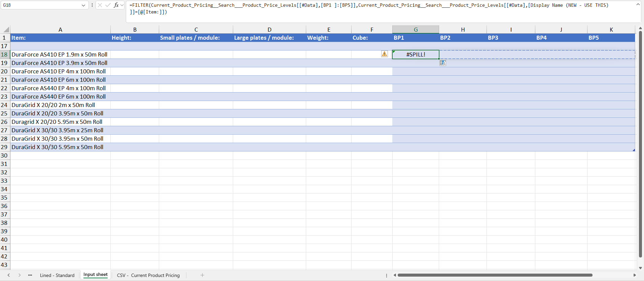The image size is (644, 281).
Task: Click the name box options dots
Action: tap(92, 5)
